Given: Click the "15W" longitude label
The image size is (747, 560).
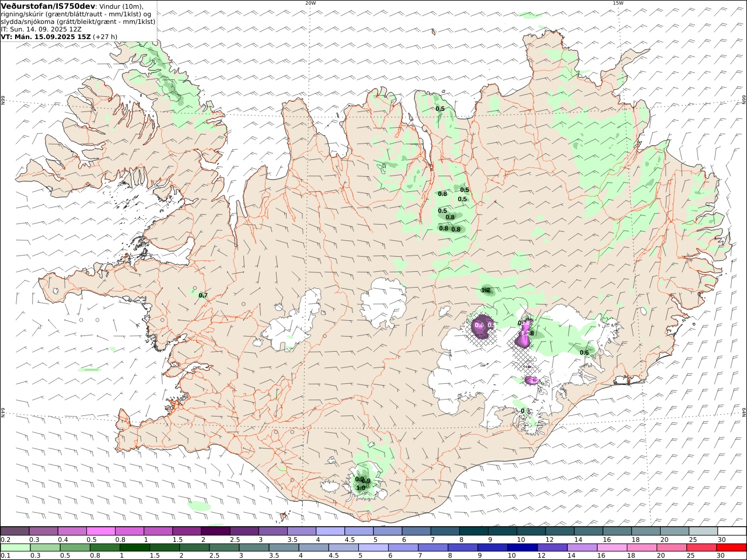Looking at the screenshot, I should click(x=618, y=3).
